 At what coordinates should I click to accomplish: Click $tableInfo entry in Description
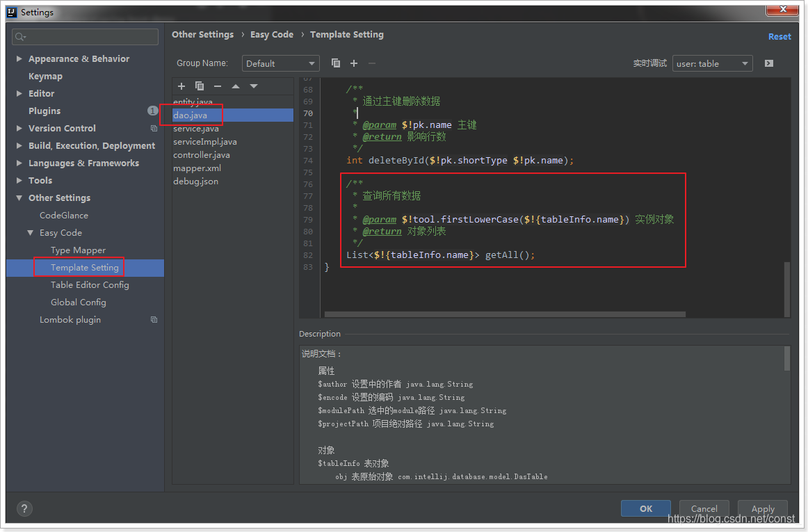pos(353,463)
